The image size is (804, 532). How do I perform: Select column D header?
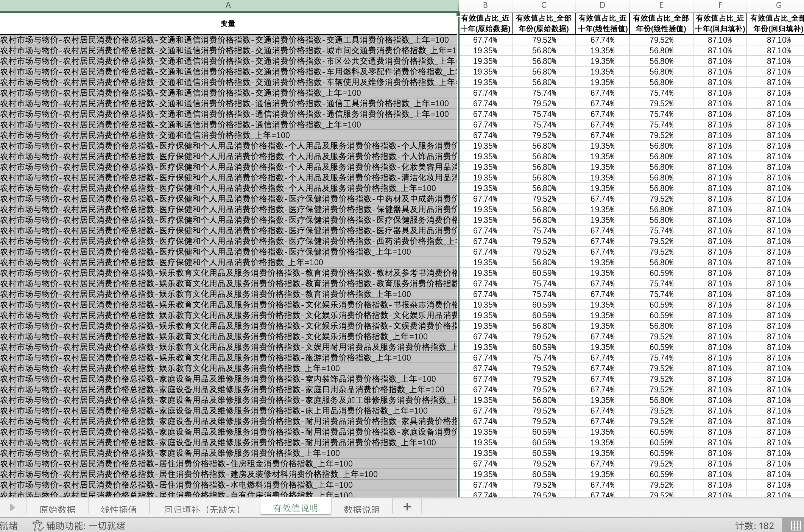(602, 5)
